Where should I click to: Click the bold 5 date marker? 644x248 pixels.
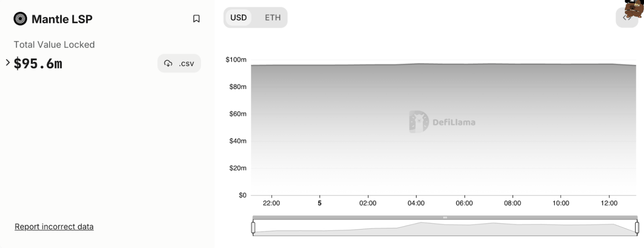point(319,204)
